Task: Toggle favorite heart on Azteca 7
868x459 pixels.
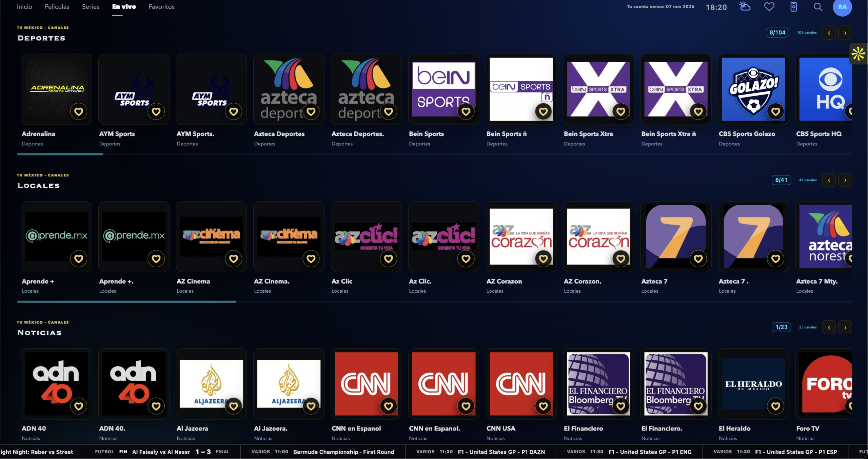Action: [x=698, y=259]
